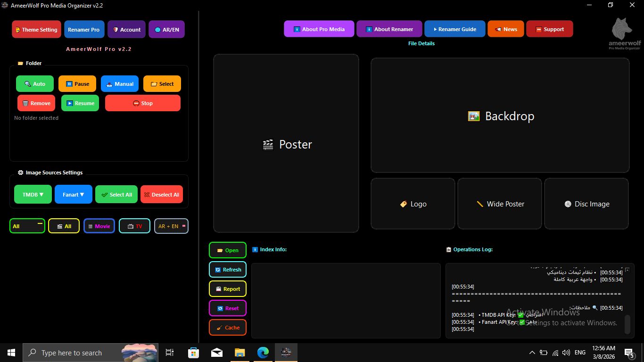Open Microsoft Store from the taskbar

(194, 353)
